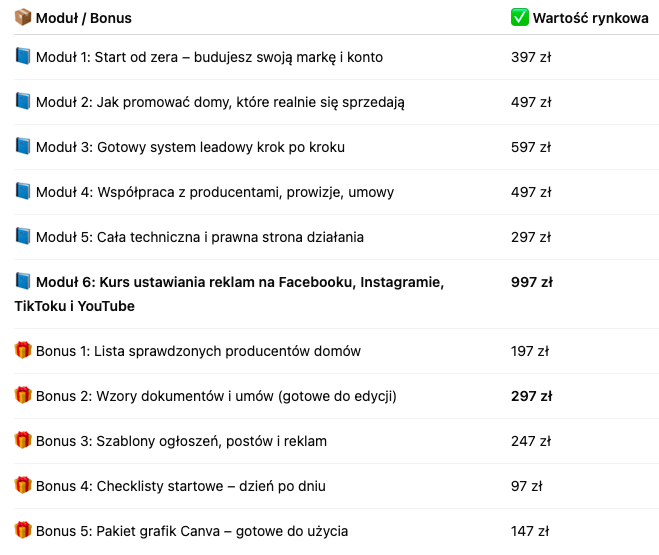The height and width of the screenshot is (555, 659).
Task: Click the book icon for Moduł 1
Action: click(x=23, y=57)
